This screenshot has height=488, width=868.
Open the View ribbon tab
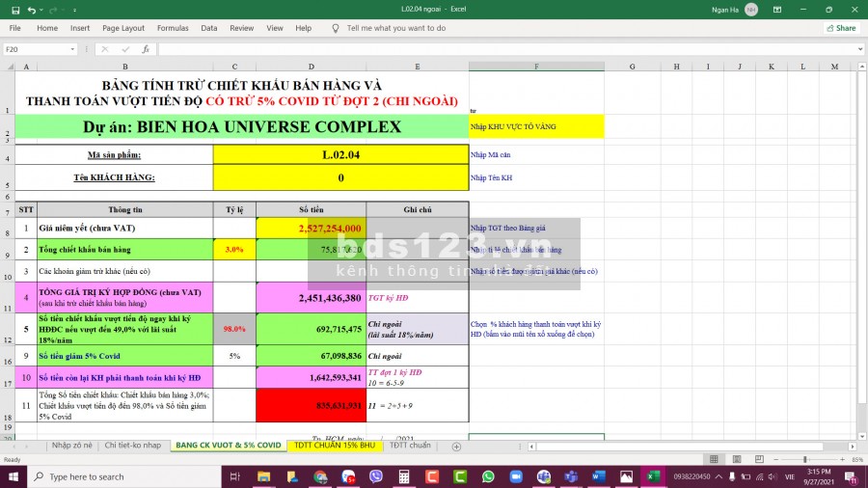coord(275,28)
